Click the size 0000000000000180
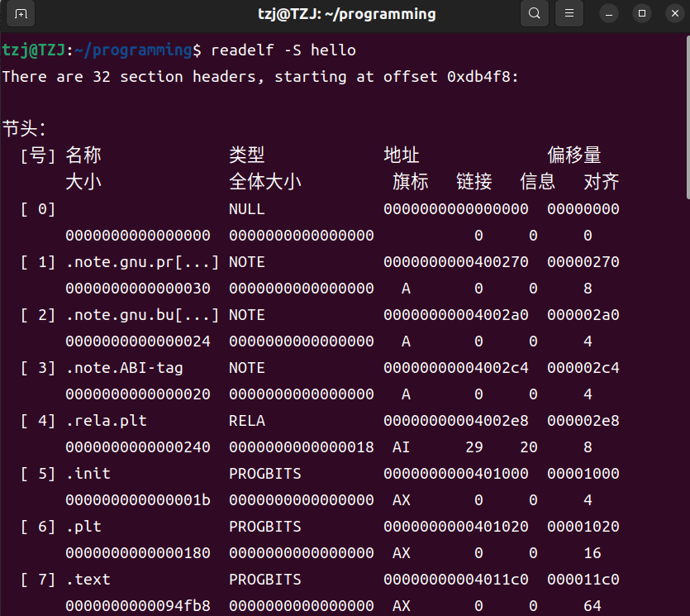The image size is (690, 616). (138, 552)
